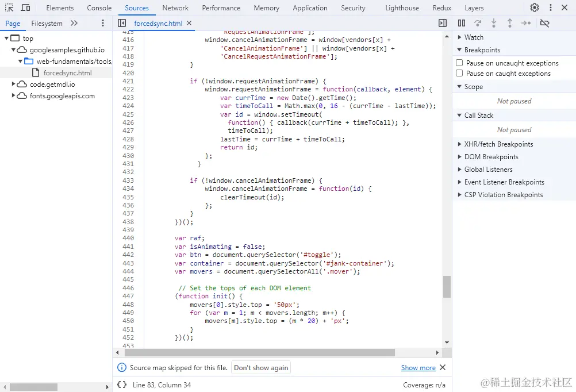Image resolution: width=576 pixels, height=392 pixels.
Task: Click the Don't show again button
Action: (x=261, y=367)
